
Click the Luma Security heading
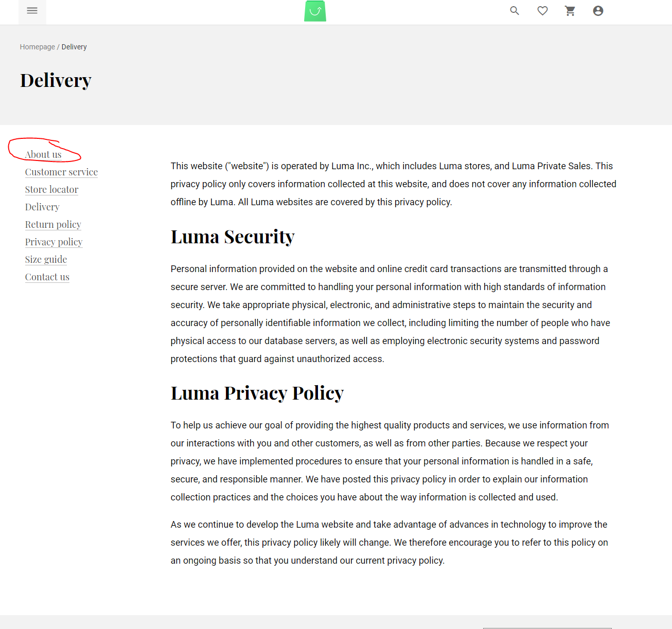click(233, 237)
